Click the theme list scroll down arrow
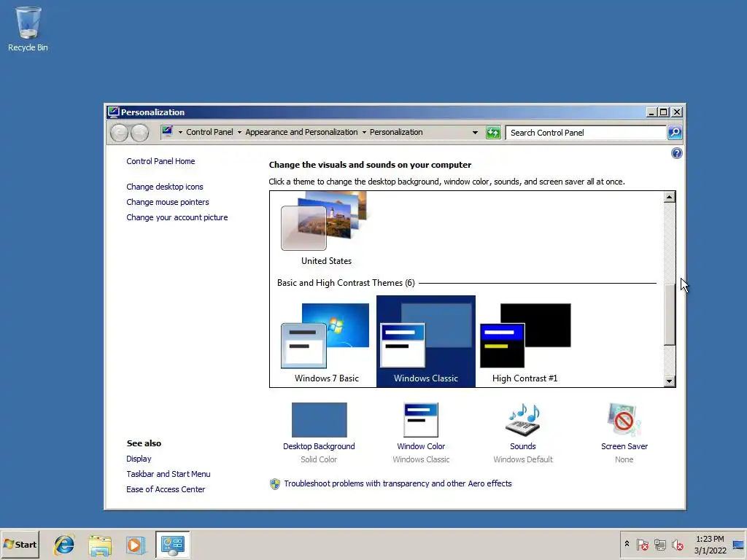This screenshot has height=560, width=747. 670,381
